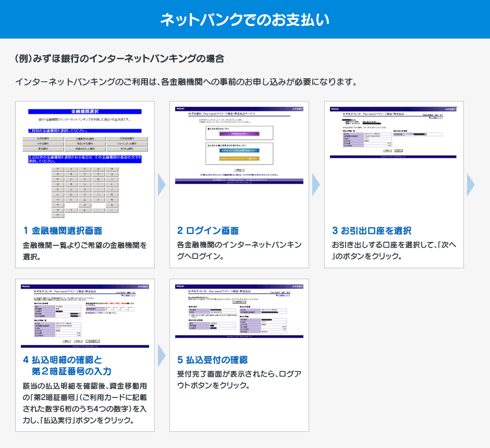Select the text 各金融機関のインターネットバンキングへログイン。
The height and width of the screenshot is (448, 490).
[x=239, y=251]
